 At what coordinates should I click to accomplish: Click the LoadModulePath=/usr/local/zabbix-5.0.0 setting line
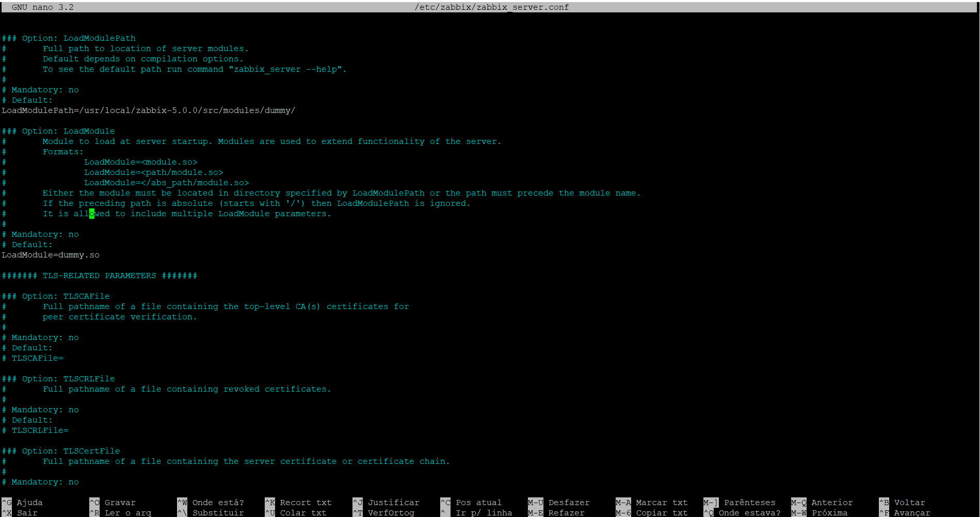click(x=149, y=110)
